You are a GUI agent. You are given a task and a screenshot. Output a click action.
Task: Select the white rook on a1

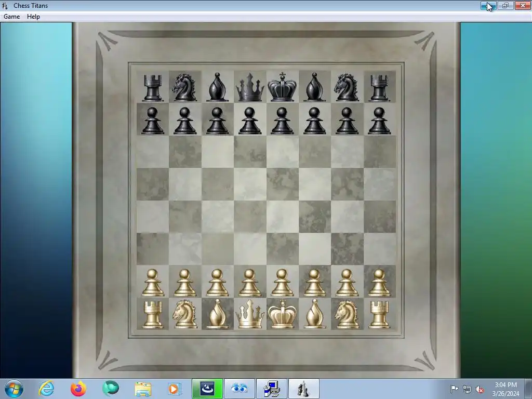[153, 315]
